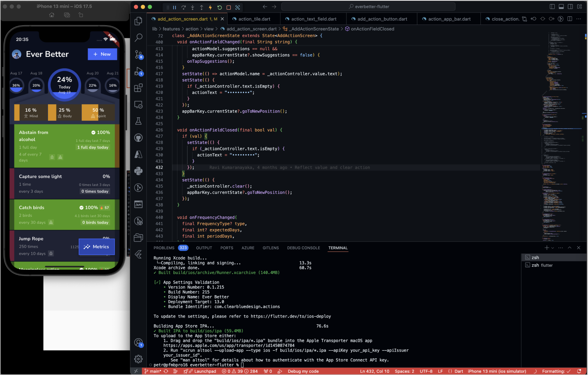Image resolution: width=588 pixels, height=375 pixels.
Task: Create a new terminal with plus icon
Action: tap(546, 248)
